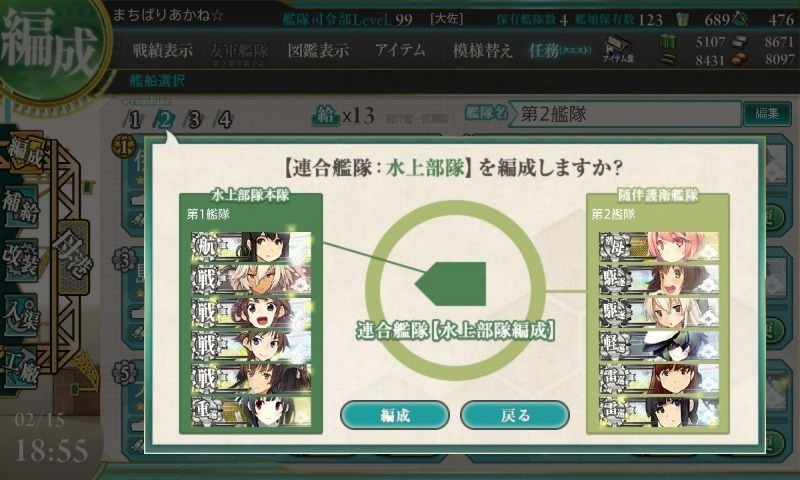Switch to fleet tab 1

[x=134, y=120]
